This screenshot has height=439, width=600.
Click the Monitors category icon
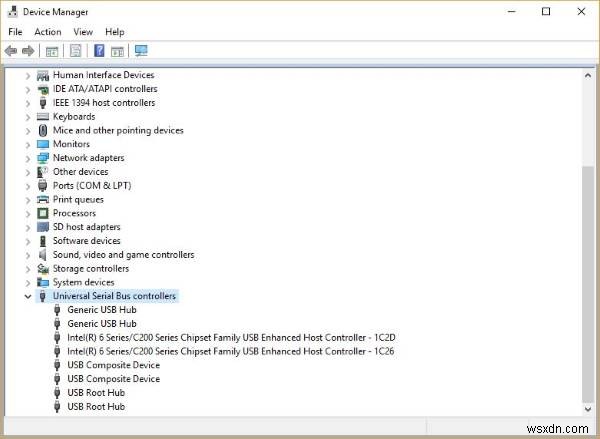(43, 144)
